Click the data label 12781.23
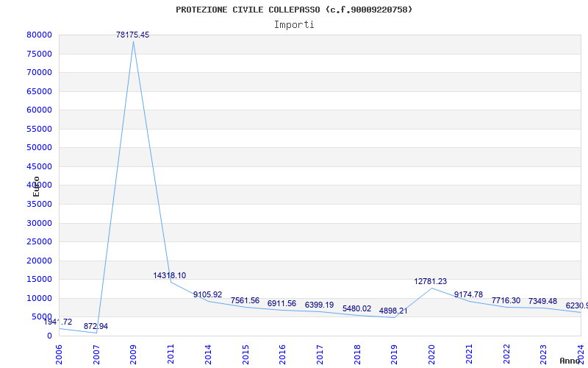This screenshot has height=368, width=588. point(431,282)
